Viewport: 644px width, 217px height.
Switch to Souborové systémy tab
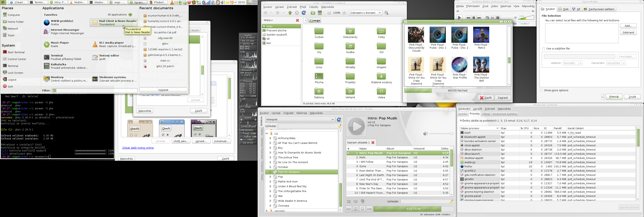pos(505,114)
